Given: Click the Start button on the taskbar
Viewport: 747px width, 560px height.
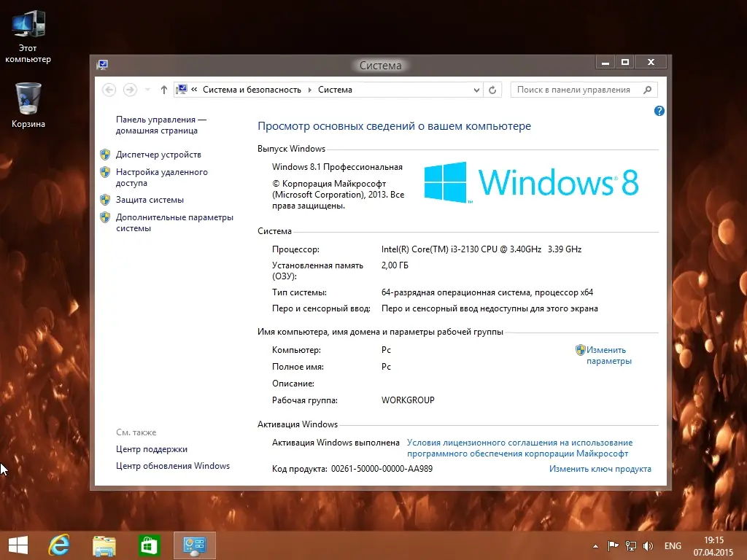Looking at the screenshot, I should [17, 545].
